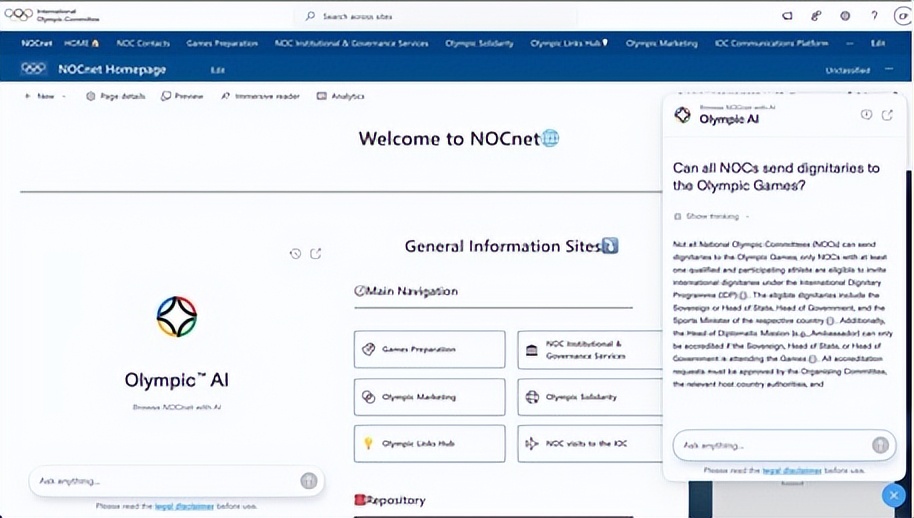Image resolution: width=914 pixels, height=518 pixels.
Task: Click the send button in the left Ask anything box
Action: [309, 481]
